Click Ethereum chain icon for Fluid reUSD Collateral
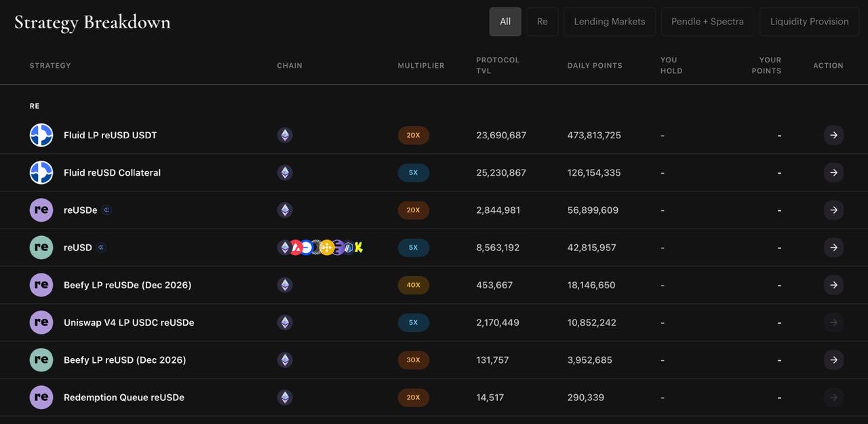The height and width of the screenshot is (424, 868). pyautogui.click(x=285, y=172)
